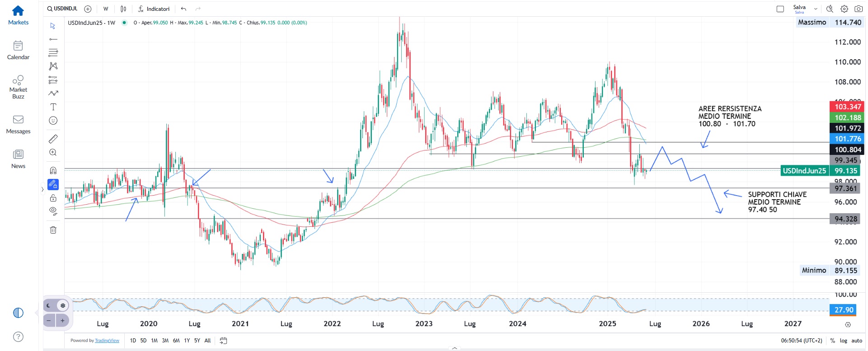
Task: Expand the collapsed side panel chevron
Action: (x=42, y=189)
